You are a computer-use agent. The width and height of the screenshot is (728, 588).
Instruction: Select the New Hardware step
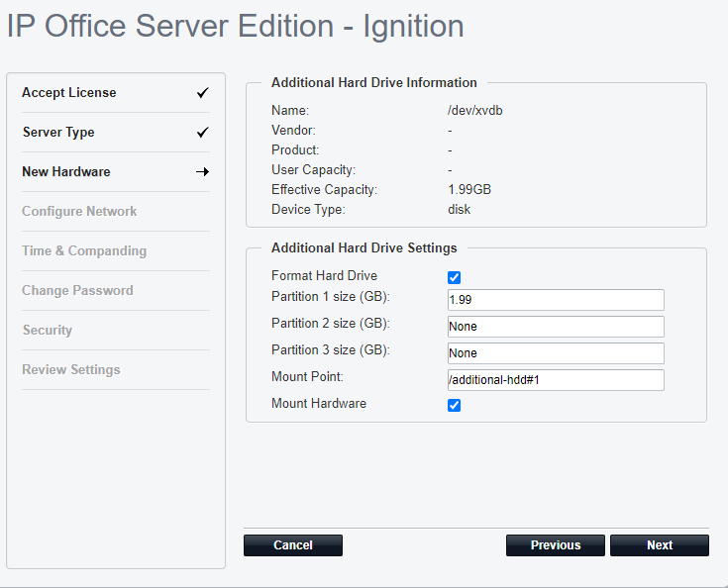[x=66, y=171]
